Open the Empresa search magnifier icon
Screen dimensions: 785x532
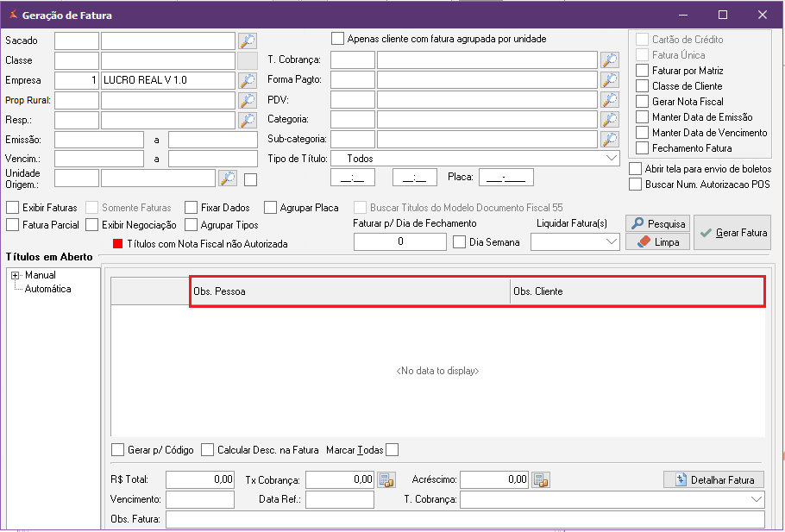tap(248, 80)
